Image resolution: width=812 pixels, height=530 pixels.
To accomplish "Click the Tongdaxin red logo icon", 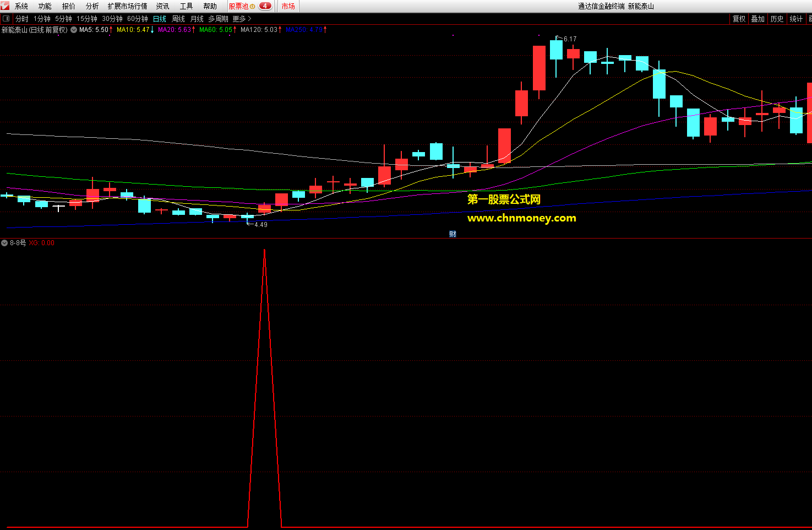I will (5, 6).
